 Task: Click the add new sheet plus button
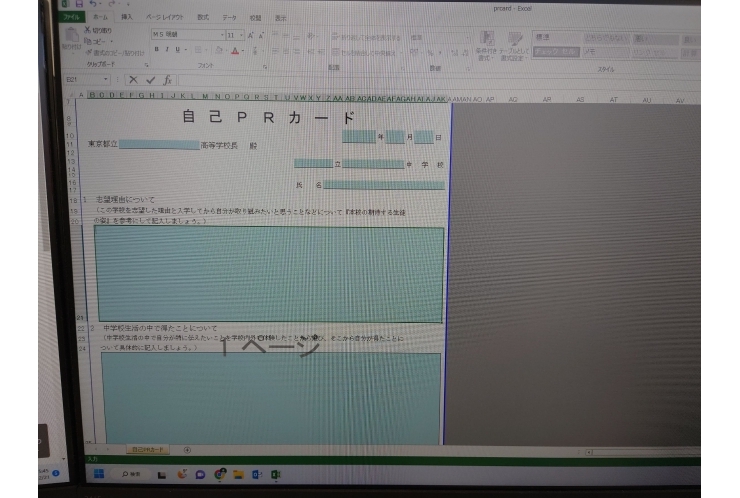(187, 450)
